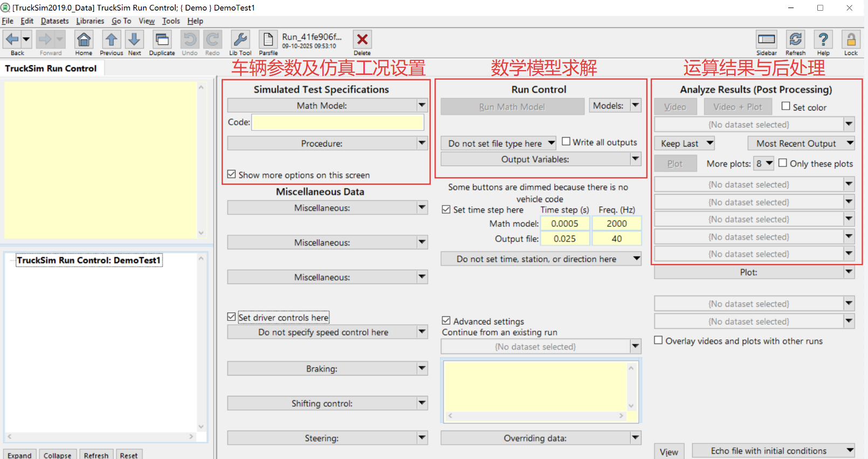Screen dimensions: 868x459
Task: Enable Write all outputs checkbox
Action: [x=566, y=141]
